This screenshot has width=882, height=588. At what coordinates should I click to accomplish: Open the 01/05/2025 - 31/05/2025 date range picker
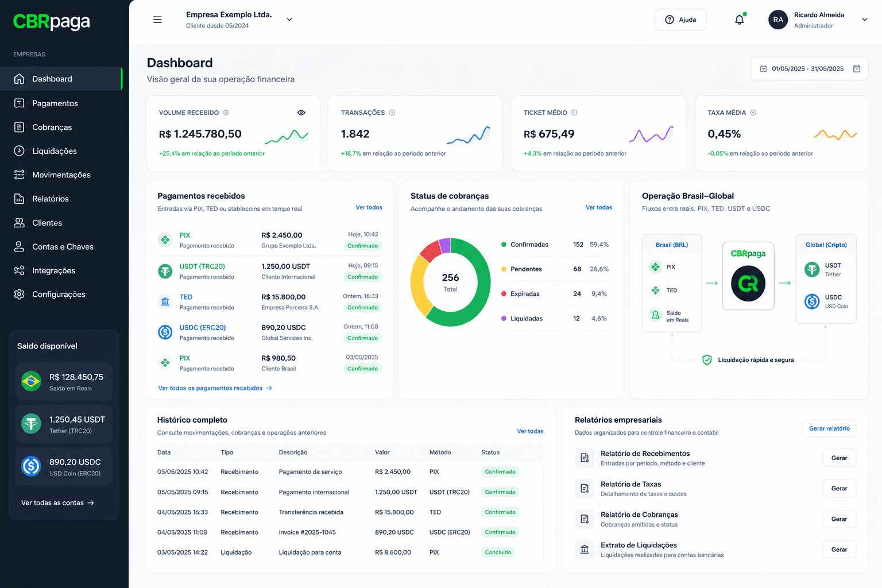[x=810, y=69]
